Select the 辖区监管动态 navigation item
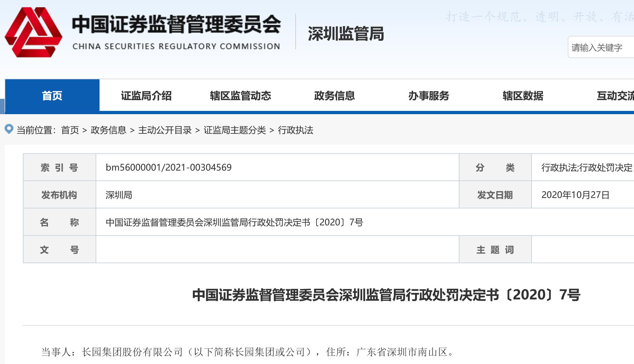The image size is (634, 364). click(240, 96)
